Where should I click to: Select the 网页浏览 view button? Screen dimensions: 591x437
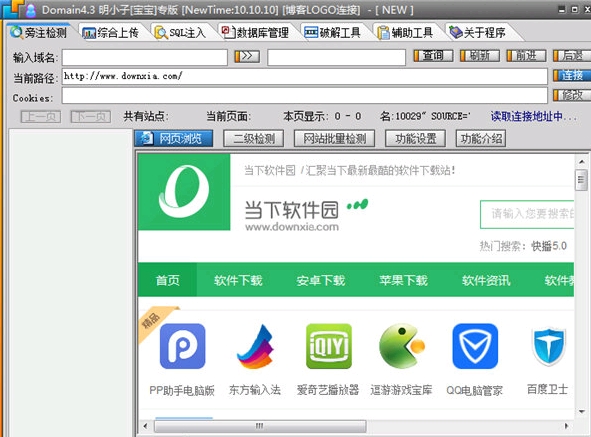[174, 138]
